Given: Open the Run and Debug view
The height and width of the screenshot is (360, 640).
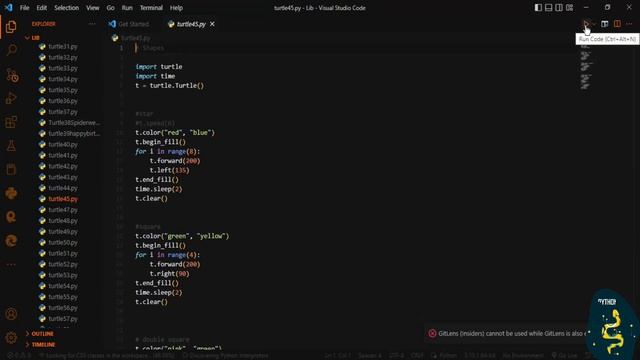Looking at the screenshot, I should pyautogui.click(x=11, y=98).
